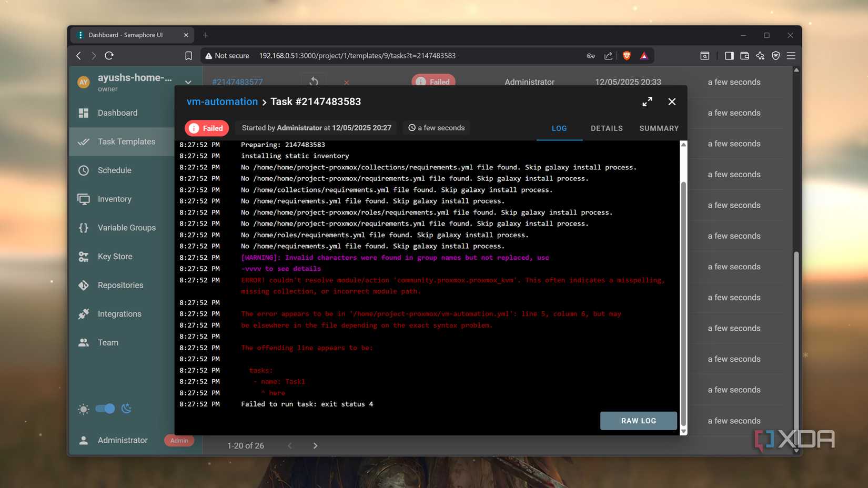Open the browser hamburger menu
This screenshot has height=488, width=868.
pos(791,55)
